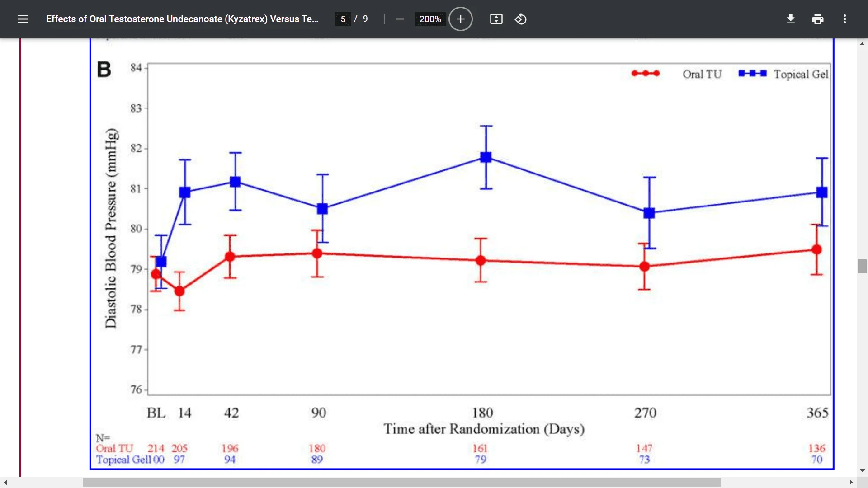
Task: Click the x-axis tick label 270
Action: pos(645,413)
